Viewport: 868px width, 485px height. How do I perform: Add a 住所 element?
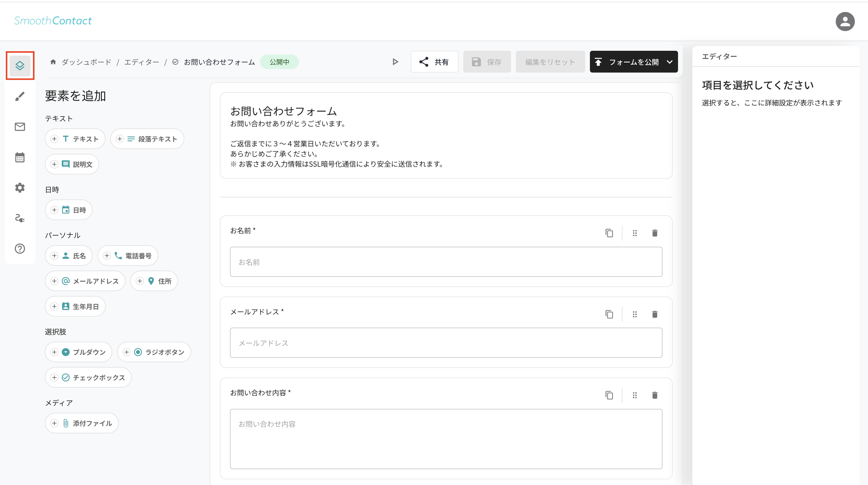pos(154,281)
